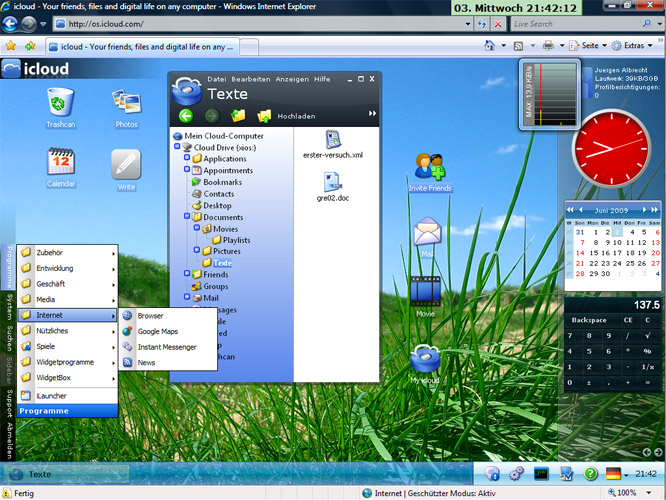Image resolution: width=666 pixels, height=500 pixels.
Task: Click the German flag language icon
Action: [613, 473]
